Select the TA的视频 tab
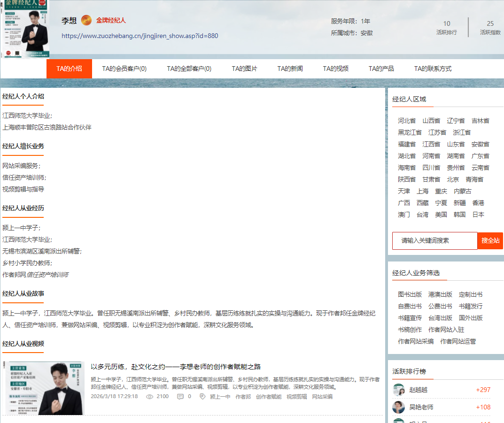Viewport: 504px width, 423px height. click(x=335, y=69)
